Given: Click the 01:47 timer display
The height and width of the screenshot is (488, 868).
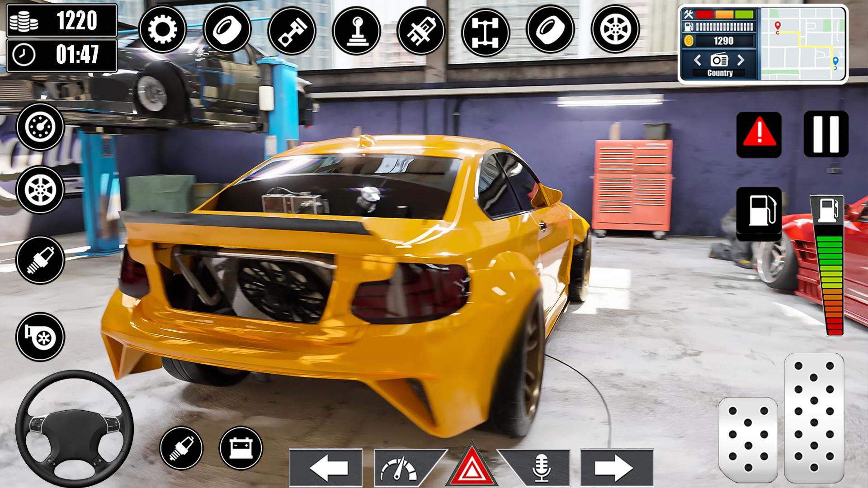Looking at the screenshot, I should (x=77, y=55).
